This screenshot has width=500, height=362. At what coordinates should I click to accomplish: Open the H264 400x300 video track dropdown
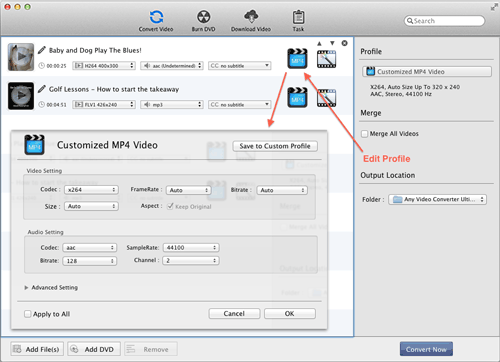[x=104, y=65]
